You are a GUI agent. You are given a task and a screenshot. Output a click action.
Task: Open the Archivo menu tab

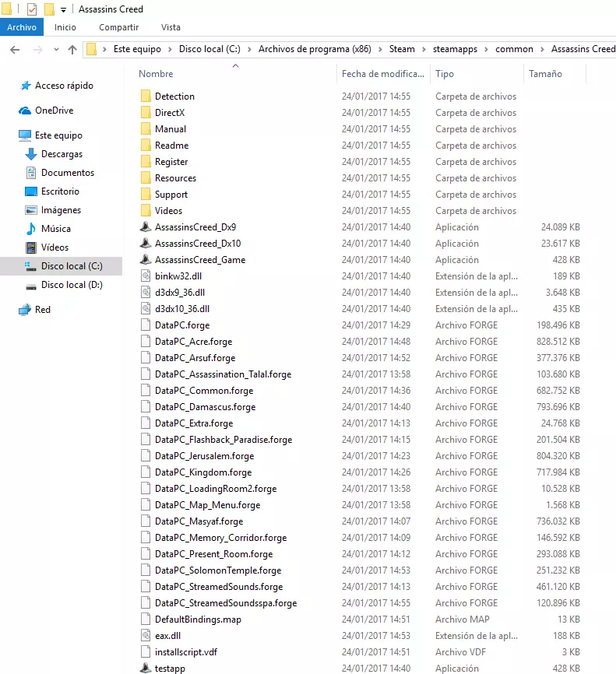(x=22, y=27)
